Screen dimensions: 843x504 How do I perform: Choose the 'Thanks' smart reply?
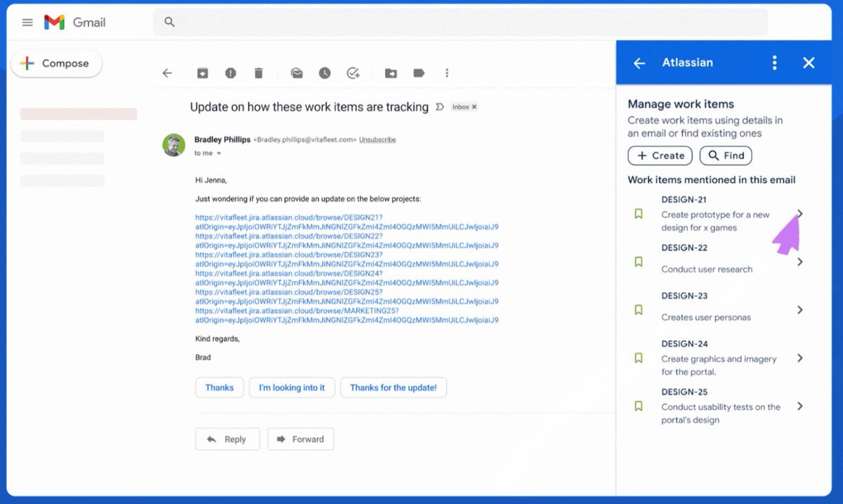point(219,387)
